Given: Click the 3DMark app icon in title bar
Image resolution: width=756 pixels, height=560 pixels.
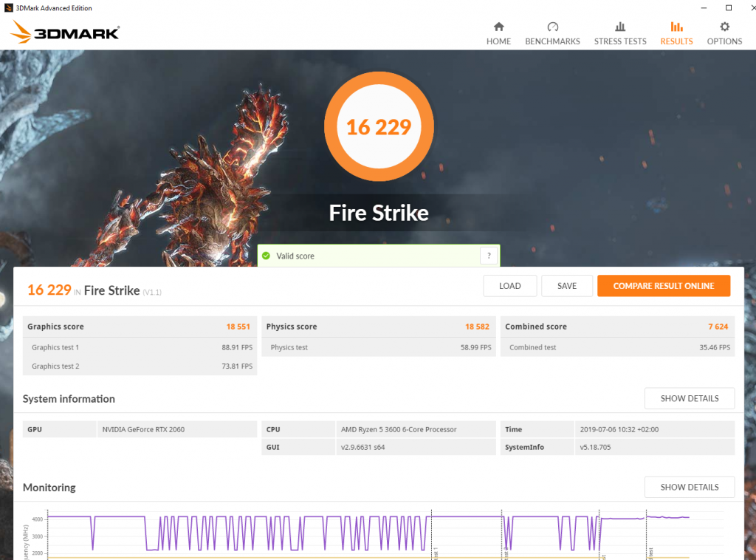Looking at the screenshot, I should coord(8,7).
